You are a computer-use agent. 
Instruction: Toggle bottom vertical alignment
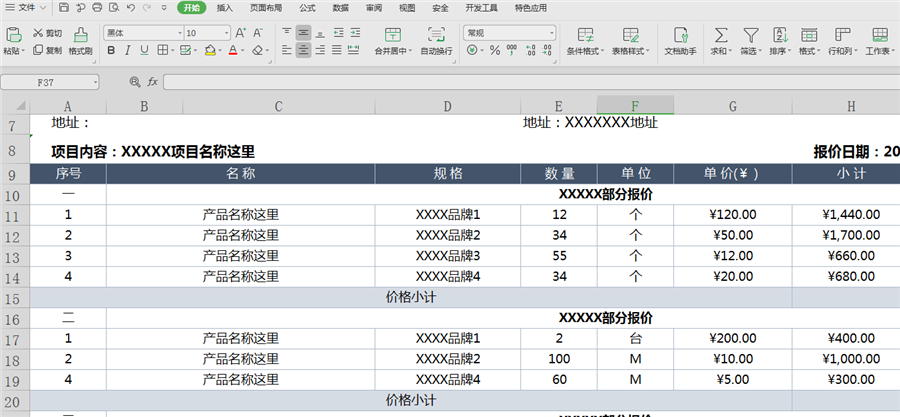[320, 33]
